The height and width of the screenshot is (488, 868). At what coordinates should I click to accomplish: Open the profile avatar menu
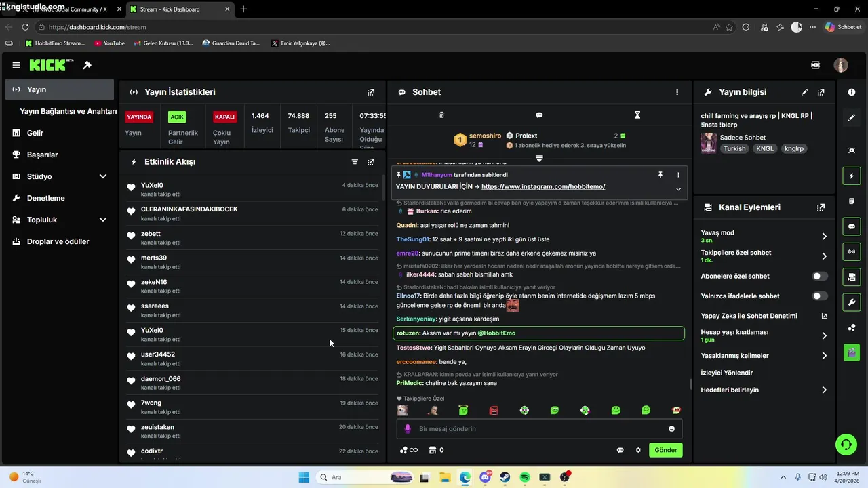click(841, 65)
